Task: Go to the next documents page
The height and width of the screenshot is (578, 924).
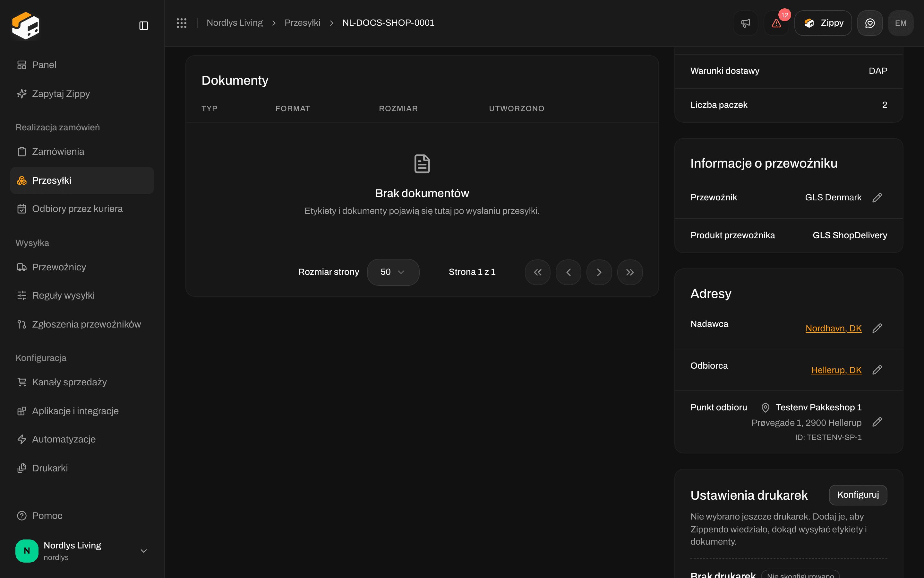Action: click(599, 272)
